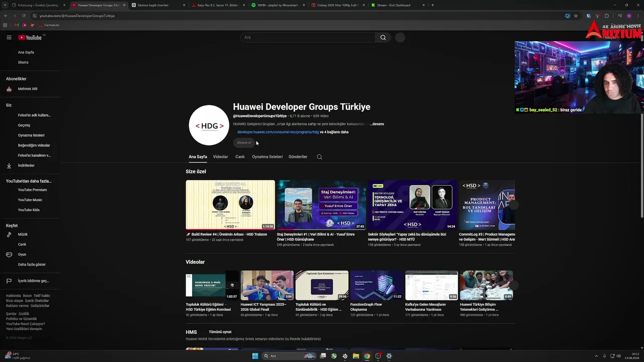Subscribe with the Abone ol button
The image size is (644, 362).
244,143
